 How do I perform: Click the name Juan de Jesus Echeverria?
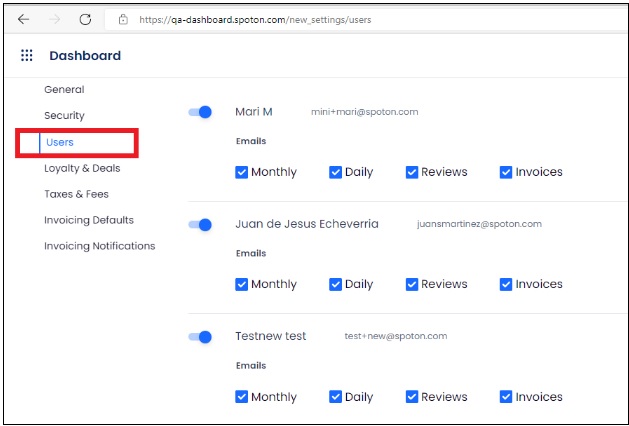pos(307,224)
